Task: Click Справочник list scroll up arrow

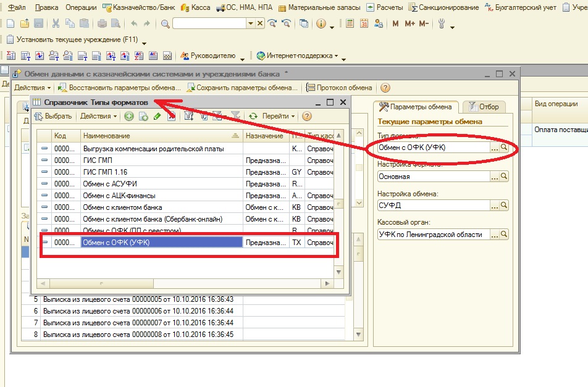Action: pos(338,135)
